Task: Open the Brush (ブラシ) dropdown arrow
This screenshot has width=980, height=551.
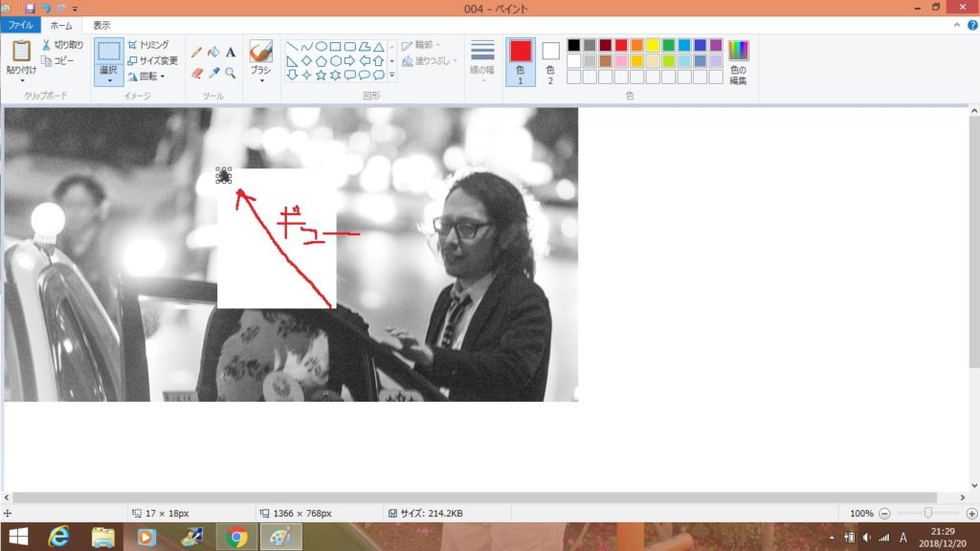Action: (260, 81)
